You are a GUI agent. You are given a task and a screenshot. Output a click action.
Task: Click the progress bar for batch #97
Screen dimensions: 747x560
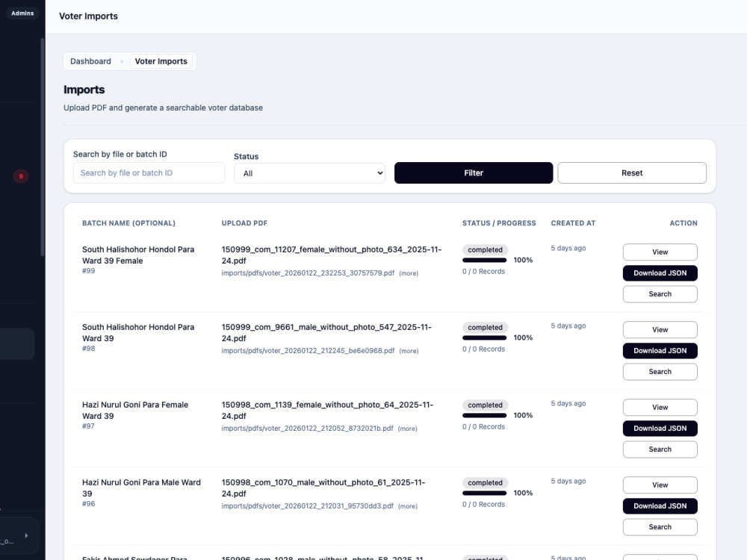pos(485,415)
